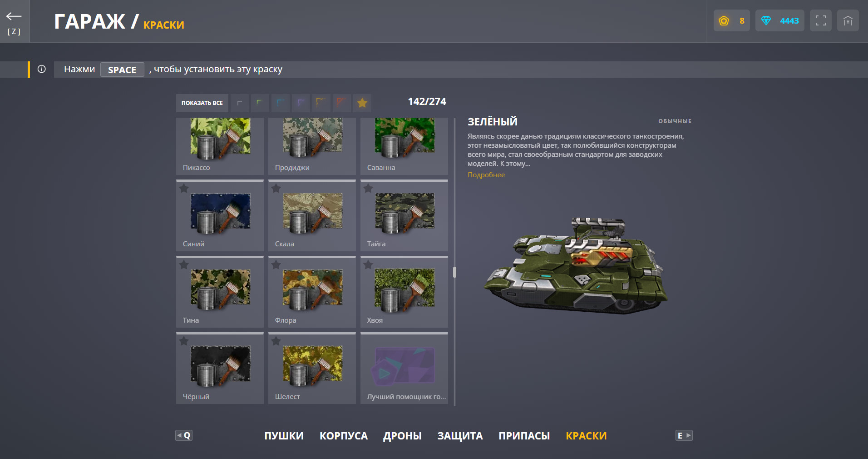Image resolution: width=868 pixels, height=459 pixels.
Task: Select the Скала paint
Action: [312, 215]
